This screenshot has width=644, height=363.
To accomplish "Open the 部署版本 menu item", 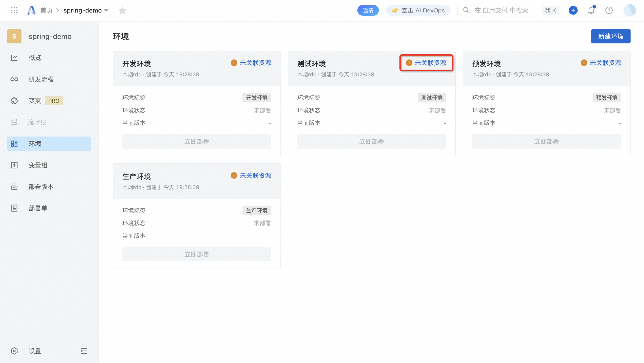I will 49,187.
